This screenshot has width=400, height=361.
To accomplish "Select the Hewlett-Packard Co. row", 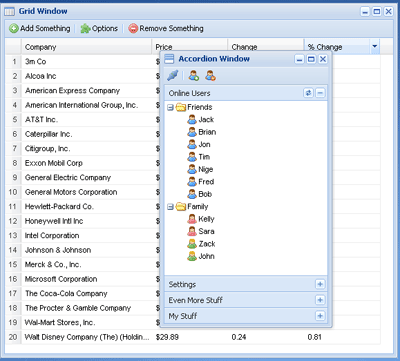I will 83,207.
